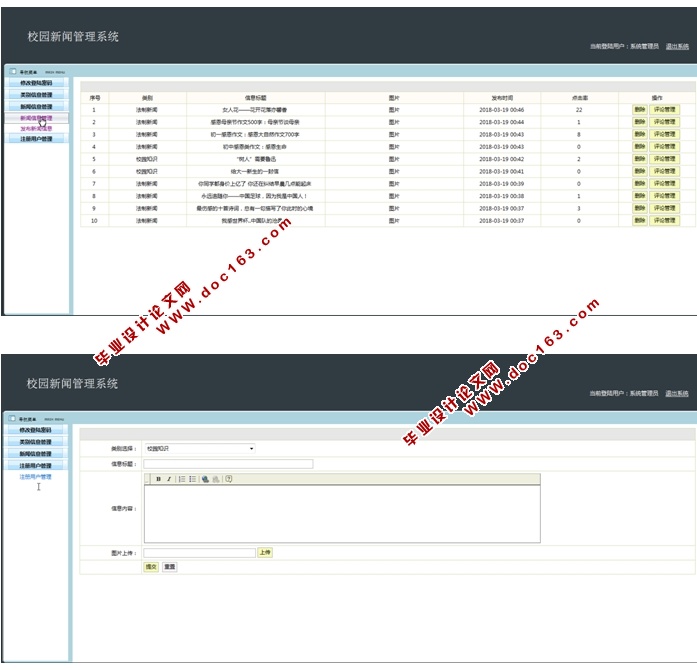Open 评论管理 for news row 3

click(665, 134)
